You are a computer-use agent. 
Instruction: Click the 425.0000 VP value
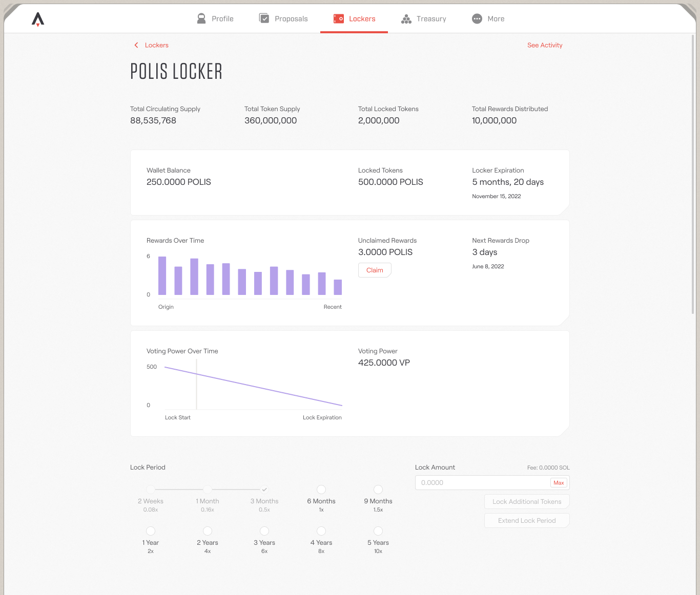(384, 363)
